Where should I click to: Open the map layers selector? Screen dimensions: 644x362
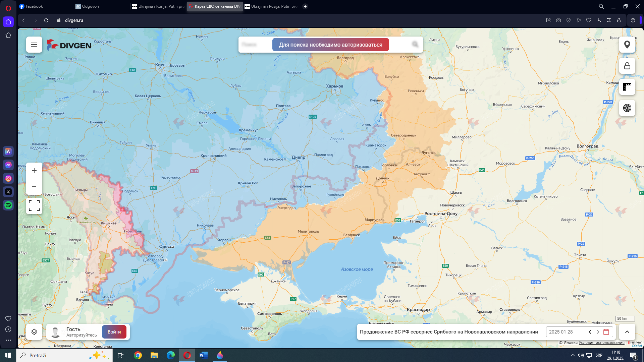(x=34, y=332)
